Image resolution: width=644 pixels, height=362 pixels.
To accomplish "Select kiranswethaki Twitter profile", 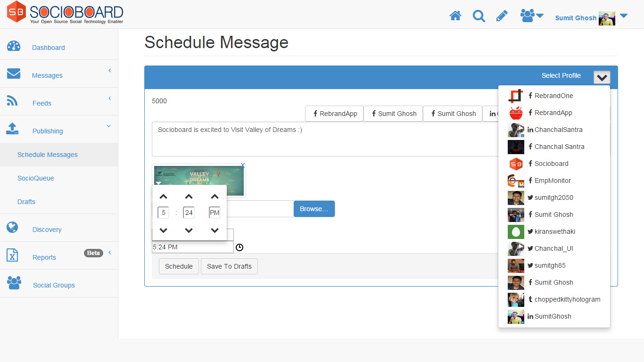I will pos(554,231).
